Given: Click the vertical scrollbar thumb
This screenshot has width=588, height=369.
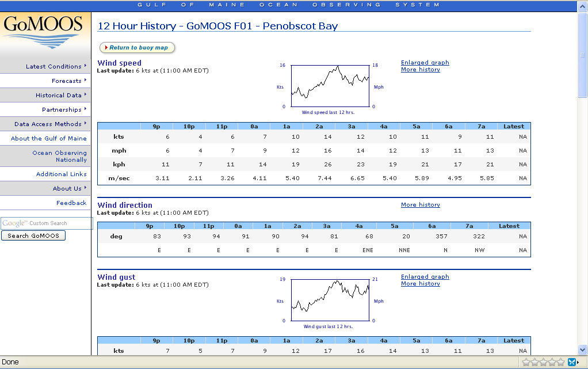Looking at the screenshot, I should (582, 55).
